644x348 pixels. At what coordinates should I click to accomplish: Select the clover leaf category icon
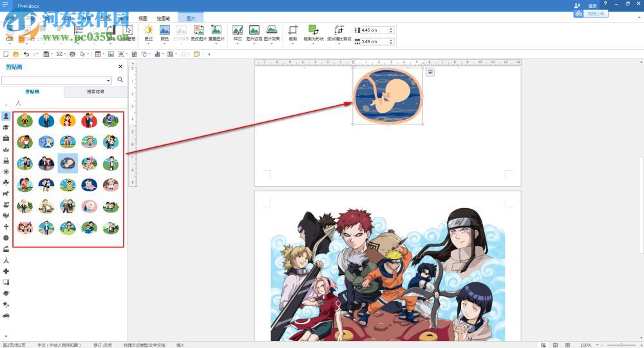click(6, 182)
